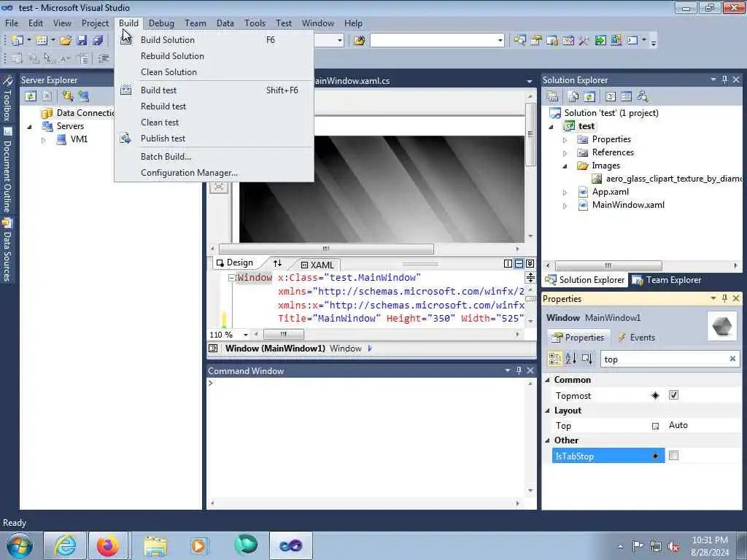Select Clean Solution in Build menu
The image size is (747, 560).
point(214,72)
